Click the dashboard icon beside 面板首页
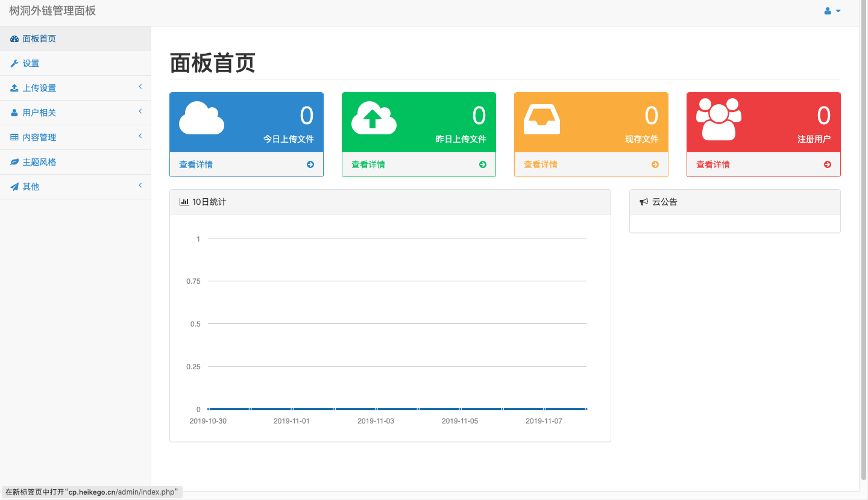This screenshot has width=868, height=500. click(x=14, y=39)
